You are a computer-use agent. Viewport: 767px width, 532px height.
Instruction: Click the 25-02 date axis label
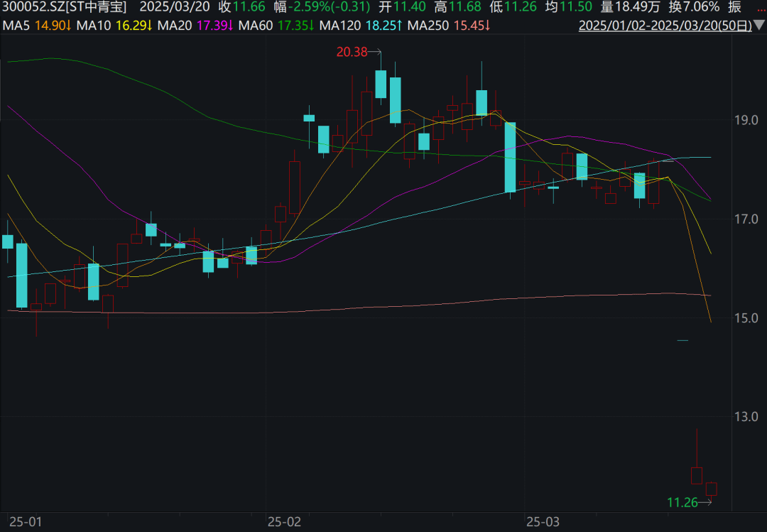284,522
